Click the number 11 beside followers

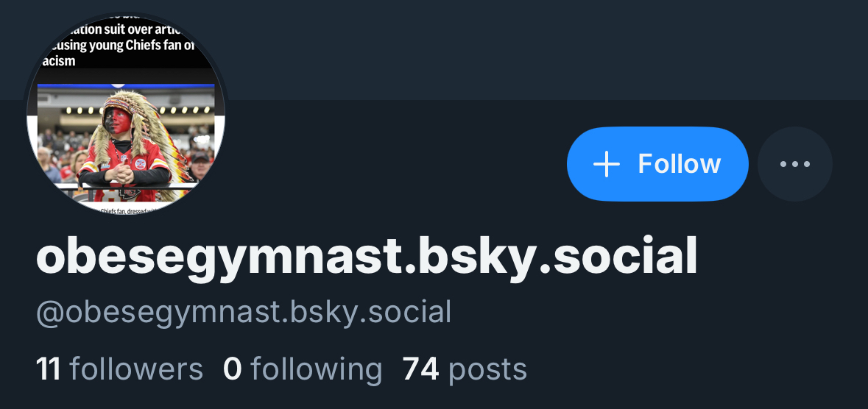pos(48,369)
